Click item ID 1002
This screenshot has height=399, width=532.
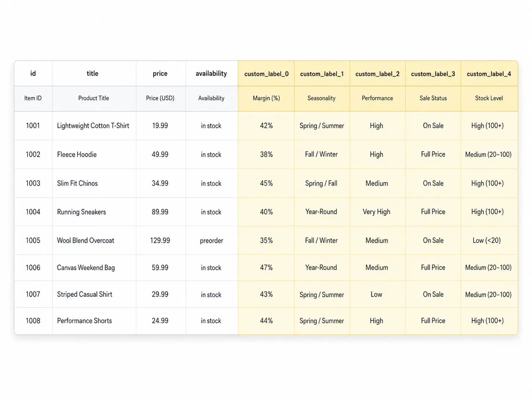coord(33,154)
